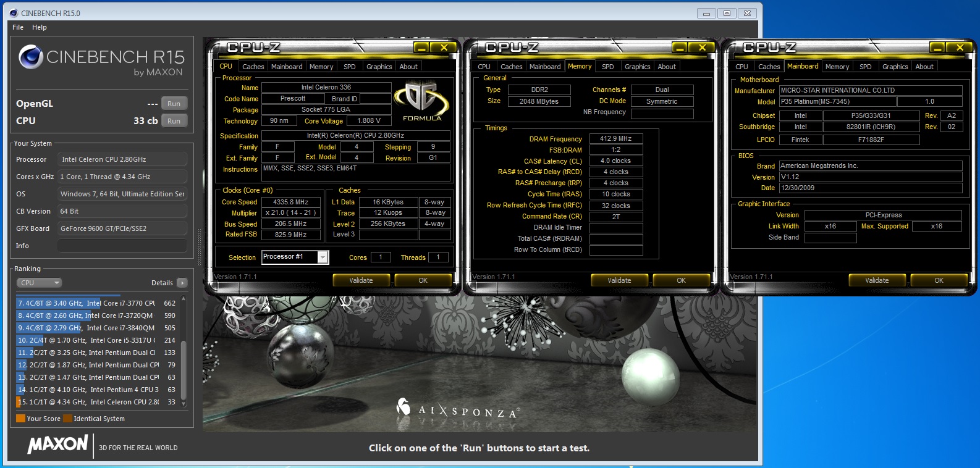Click Validate in the Memory CPU-Z window
This screenshot has height=468, width=980.
tap(619, 280)
